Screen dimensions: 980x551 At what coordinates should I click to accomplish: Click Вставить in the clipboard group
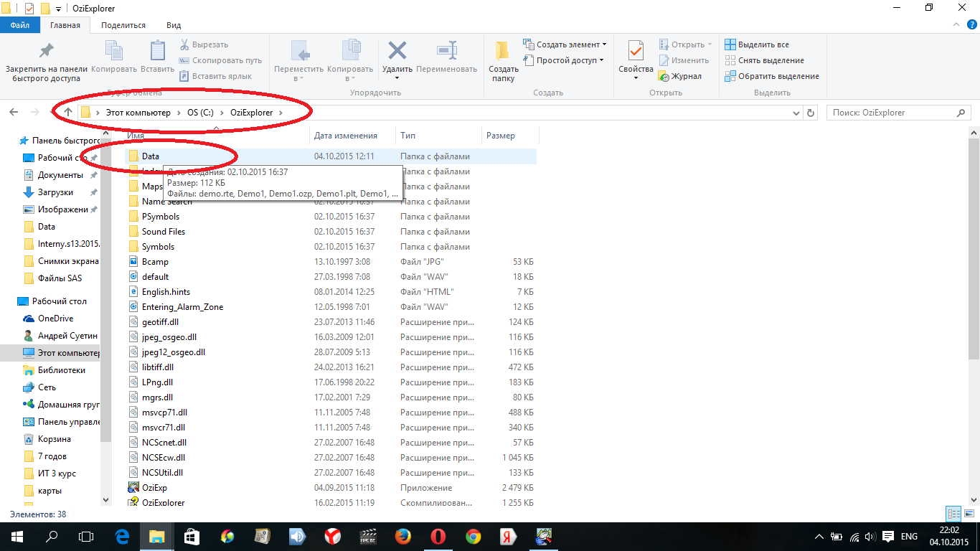(157, 57)
